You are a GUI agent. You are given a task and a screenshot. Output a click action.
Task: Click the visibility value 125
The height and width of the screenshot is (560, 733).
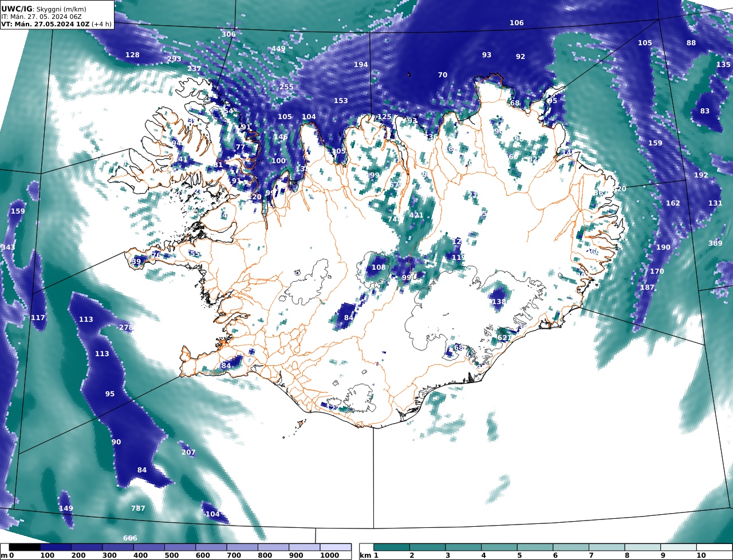tap(384, 117)
